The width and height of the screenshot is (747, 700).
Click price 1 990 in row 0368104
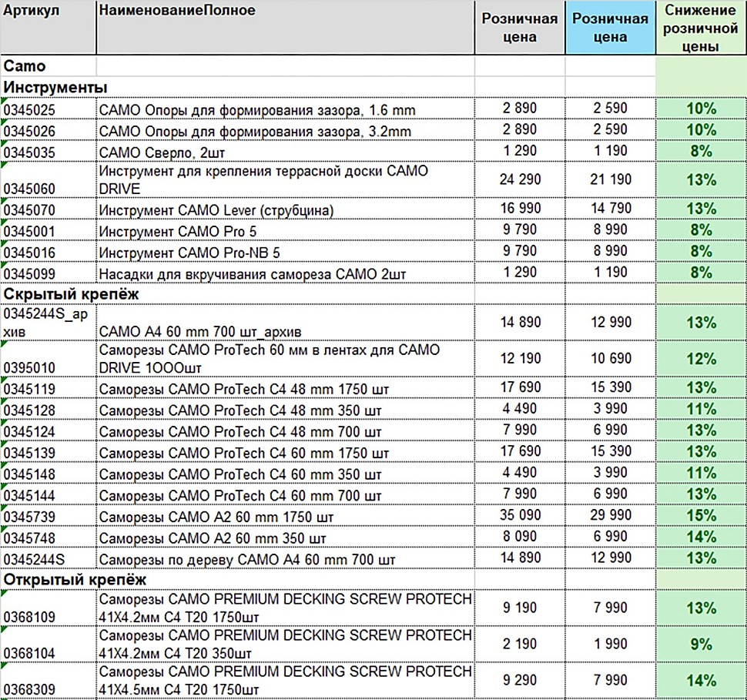(610, 645)
